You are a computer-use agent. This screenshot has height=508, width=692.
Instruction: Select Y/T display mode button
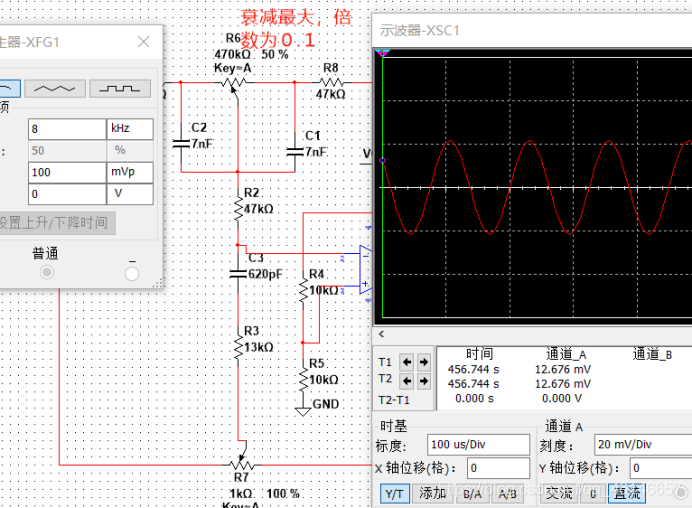click(395, 493)
